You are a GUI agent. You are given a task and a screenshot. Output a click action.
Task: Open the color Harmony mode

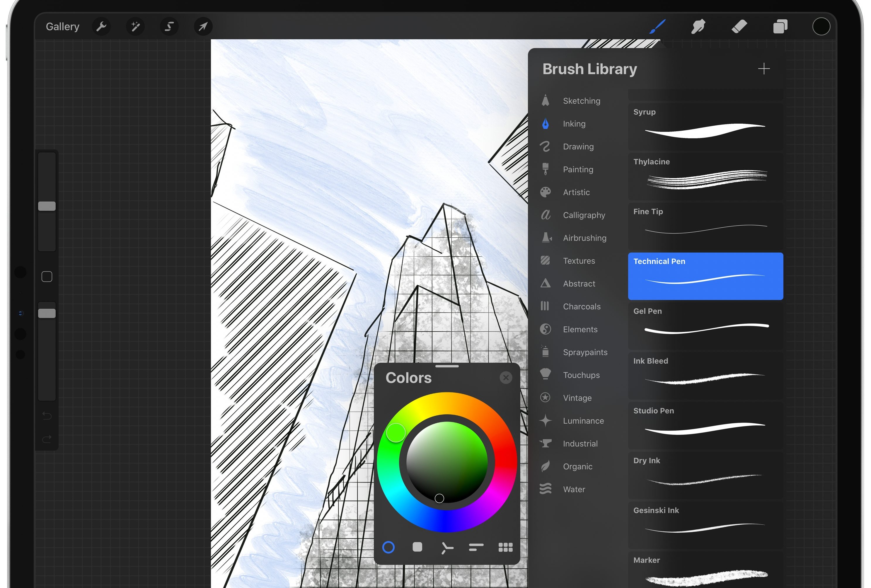tap(447, 548)
